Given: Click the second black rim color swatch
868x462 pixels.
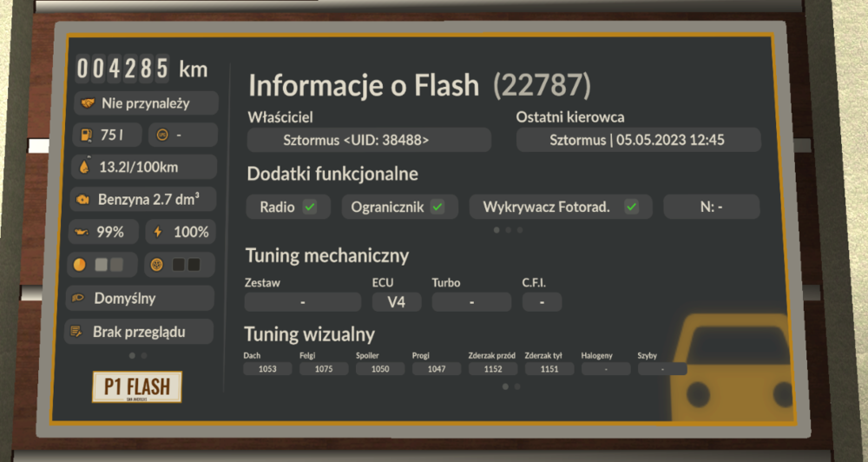Looking at the screenshot, I should click(x=194, y=265).
